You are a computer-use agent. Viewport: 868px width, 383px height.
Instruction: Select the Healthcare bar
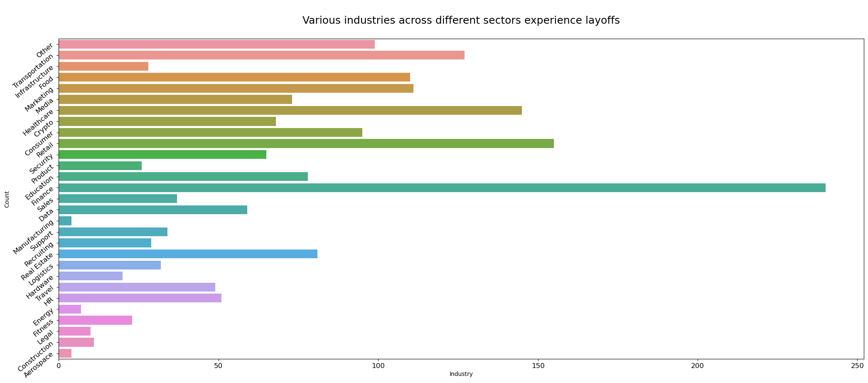(x=291, y=111)
